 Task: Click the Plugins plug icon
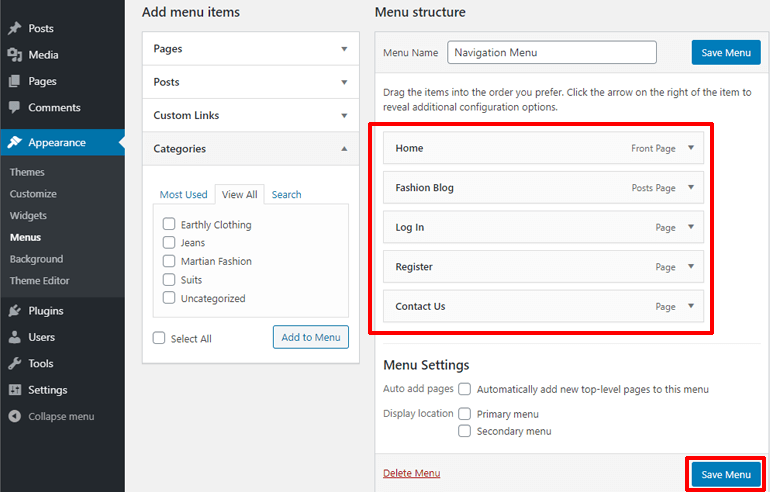pyautogui.click(x=14, y=311)
